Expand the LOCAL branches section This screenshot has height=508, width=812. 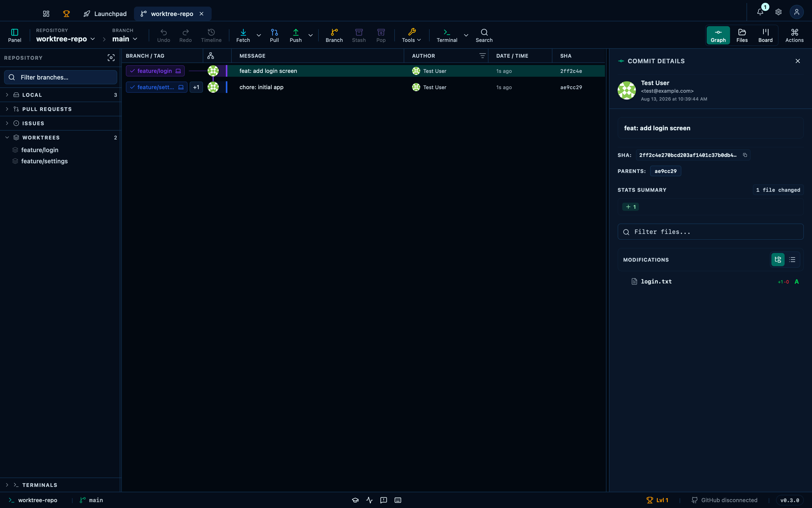pyautogui.click(x=61, y=95)
